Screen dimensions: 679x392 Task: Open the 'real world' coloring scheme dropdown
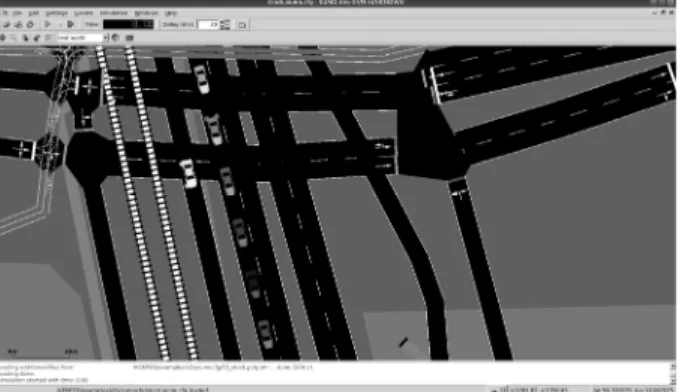tap(82, 38)
